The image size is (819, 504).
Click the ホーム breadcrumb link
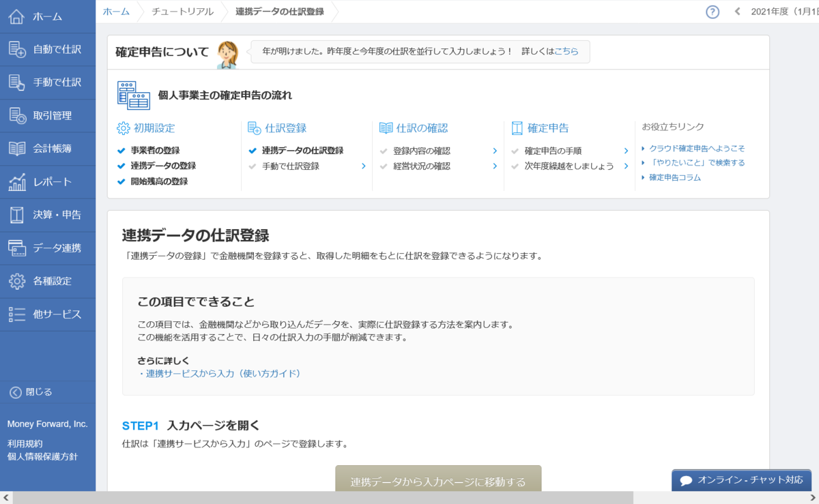116,12
